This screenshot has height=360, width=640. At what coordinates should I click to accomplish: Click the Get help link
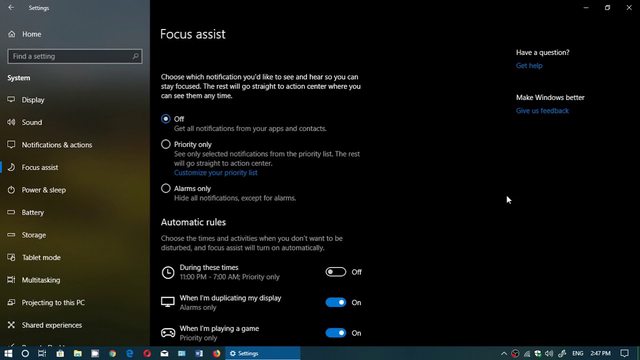(529, 66)
